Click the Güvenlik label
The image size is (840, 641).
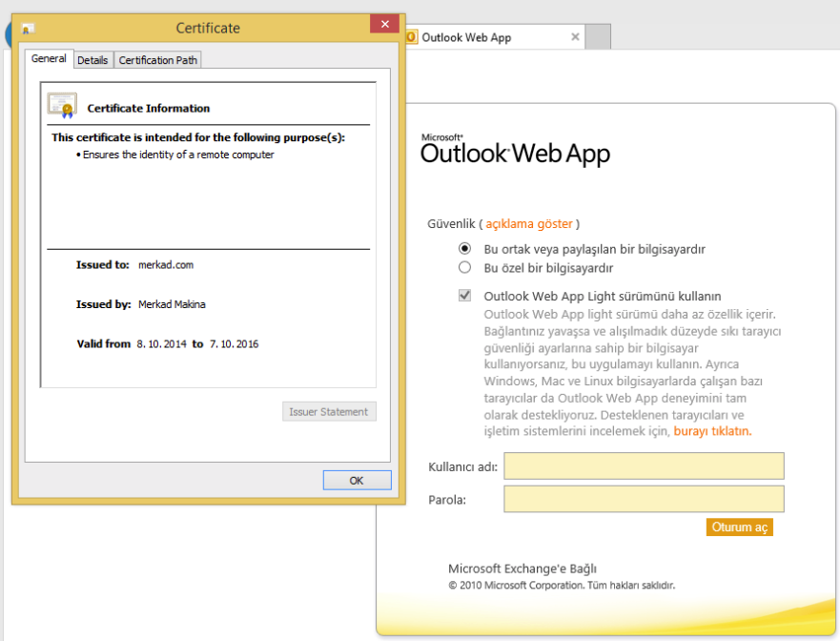point(451,224)
